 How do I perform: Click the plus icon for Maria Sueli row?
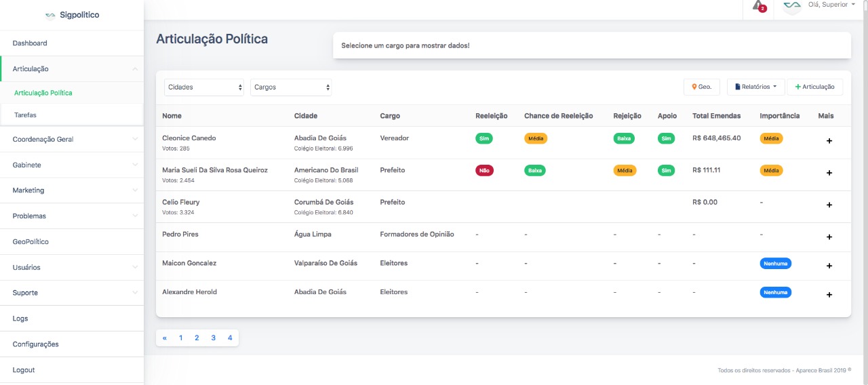click(x=829, y=173)
